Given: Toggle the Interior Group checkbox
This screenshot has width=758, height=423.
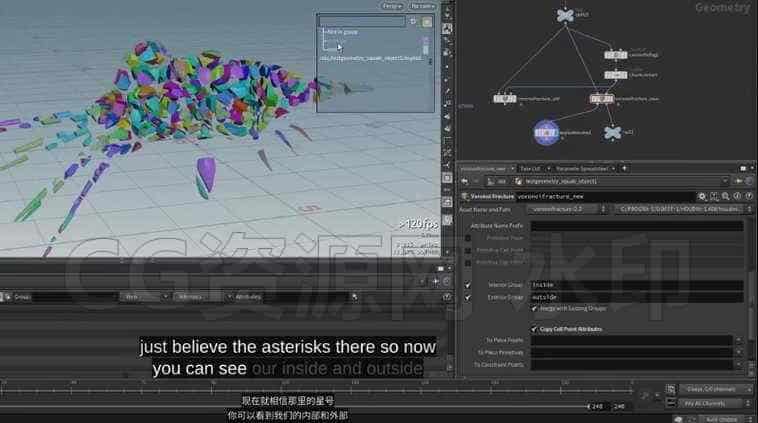Looking at the screenshot, I should (x=467, y=285).
